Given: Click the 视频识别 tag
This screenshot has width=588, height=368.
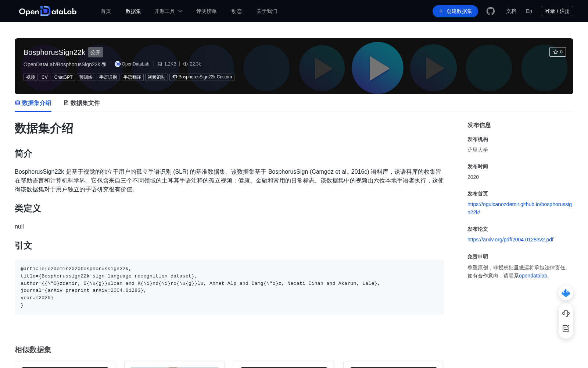Looking at the screenshot, I should (x=157, y=77).
